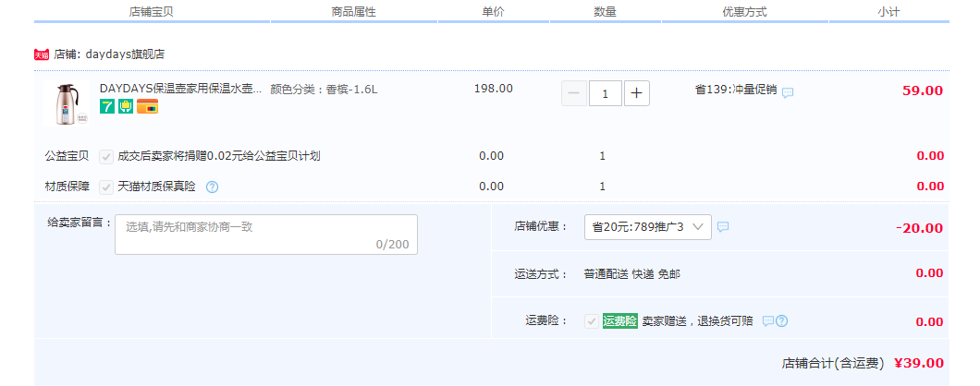Screen dimensions: 980x386
Task: Toggle the 天猫材质保真险 checkbox
Action: (x=106, y=187)
